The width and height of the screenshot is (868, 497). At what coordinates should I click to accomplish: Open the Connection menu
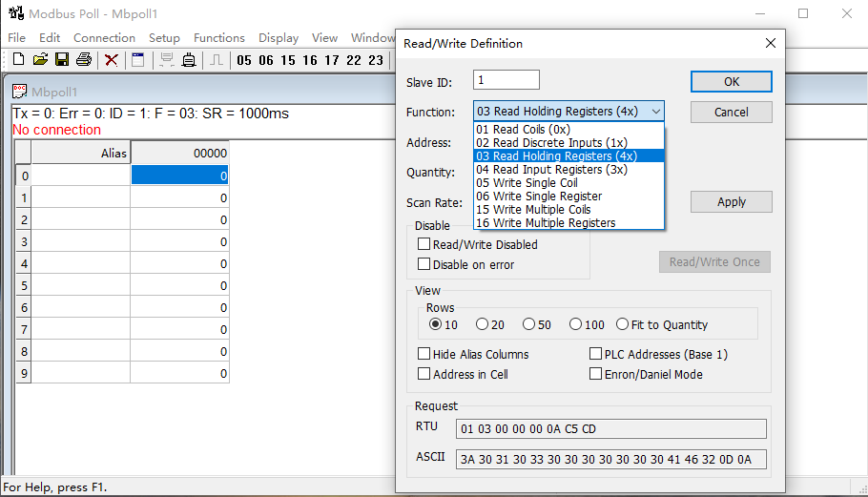pos(104,38)
